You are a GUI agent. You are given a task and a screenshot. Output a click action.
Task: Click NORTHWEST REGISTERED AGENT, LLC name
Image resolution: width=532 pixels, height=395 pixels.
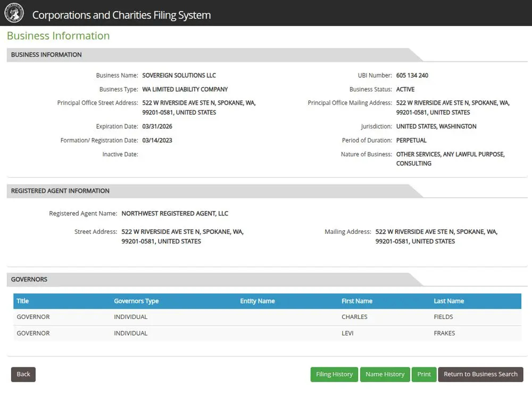tap(174, 213)
